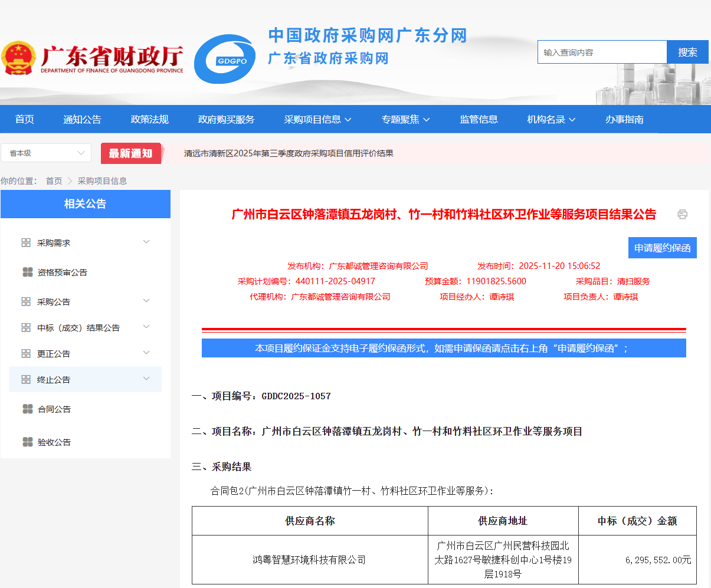Click the 二、项目名称 line
Image resolution: width=711 pixels, height=588 pixels.
pos(387,432)
